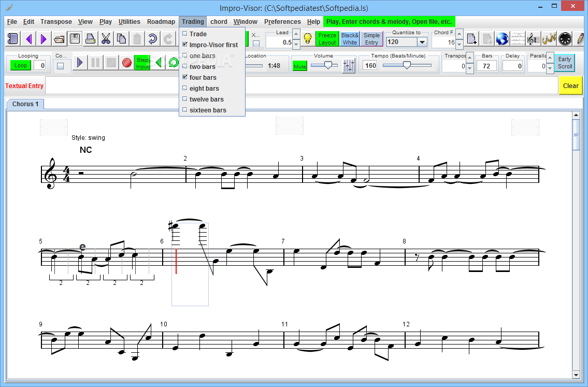This screenshot has width=588, height=387.
Task: Open MIDI settings with round connector icon
Action: click(565, 39)
